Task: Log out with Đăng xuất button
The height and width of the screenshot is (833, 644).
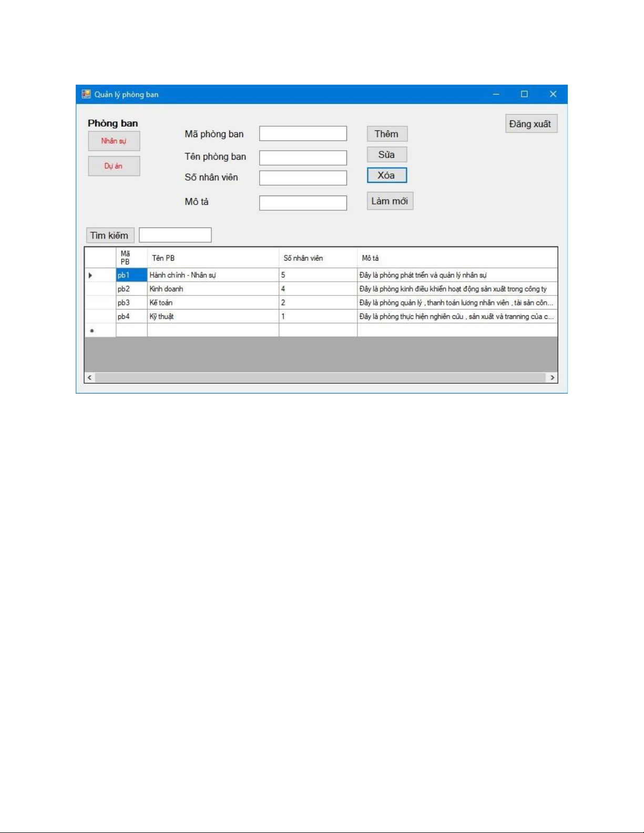Action: click(531, 124)
